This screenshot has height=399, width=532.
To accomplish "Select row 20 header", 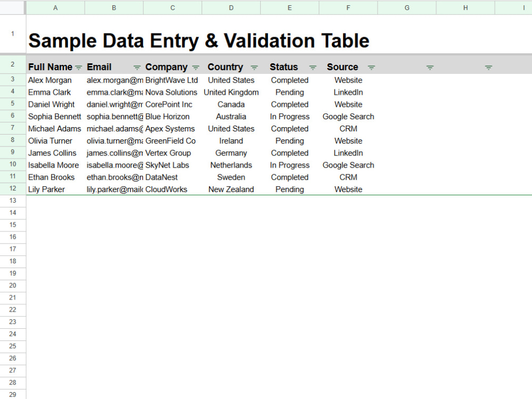I will (x=13, y=285).
